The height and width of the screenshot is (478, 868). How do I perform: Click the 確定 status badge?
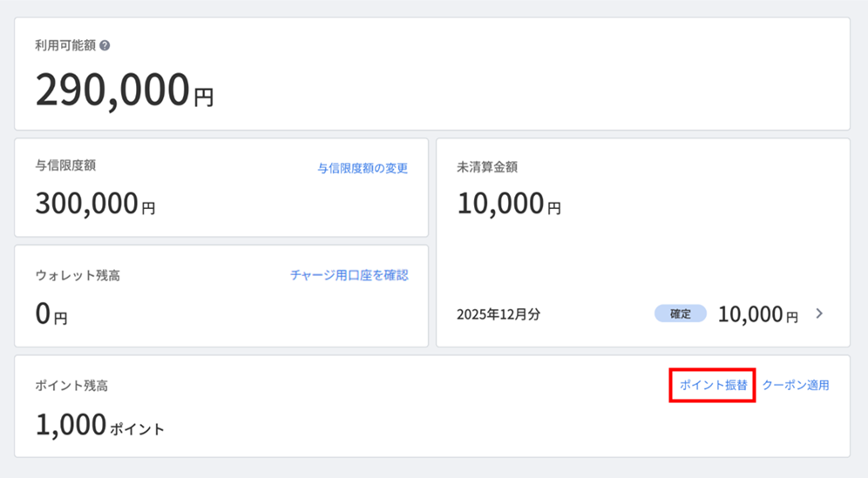point(681,314)
